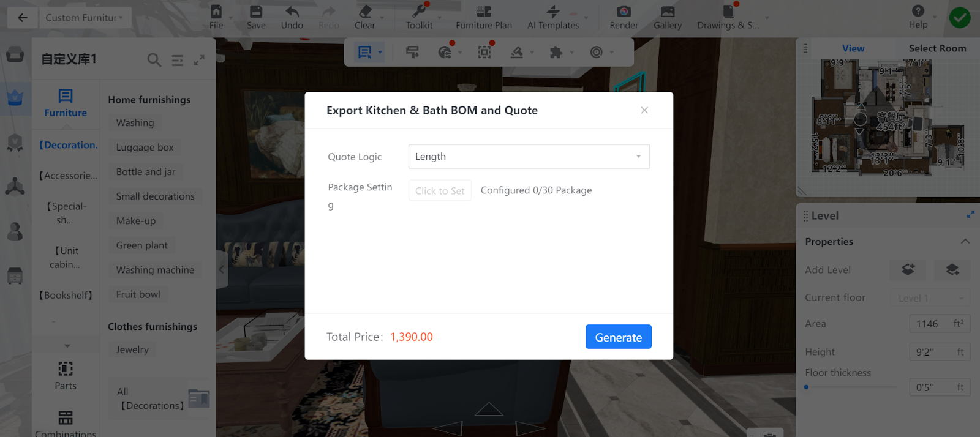980x437 pixels.
Task: Click the expand arrows icon in library header
Action: tap(199, 60)
